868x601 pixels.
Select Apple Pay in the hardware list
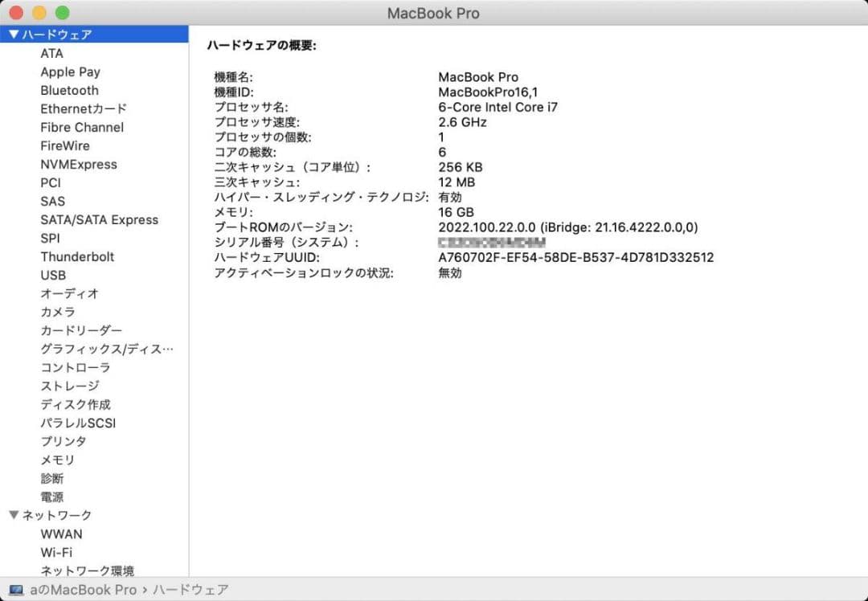[x=70, y=72]
